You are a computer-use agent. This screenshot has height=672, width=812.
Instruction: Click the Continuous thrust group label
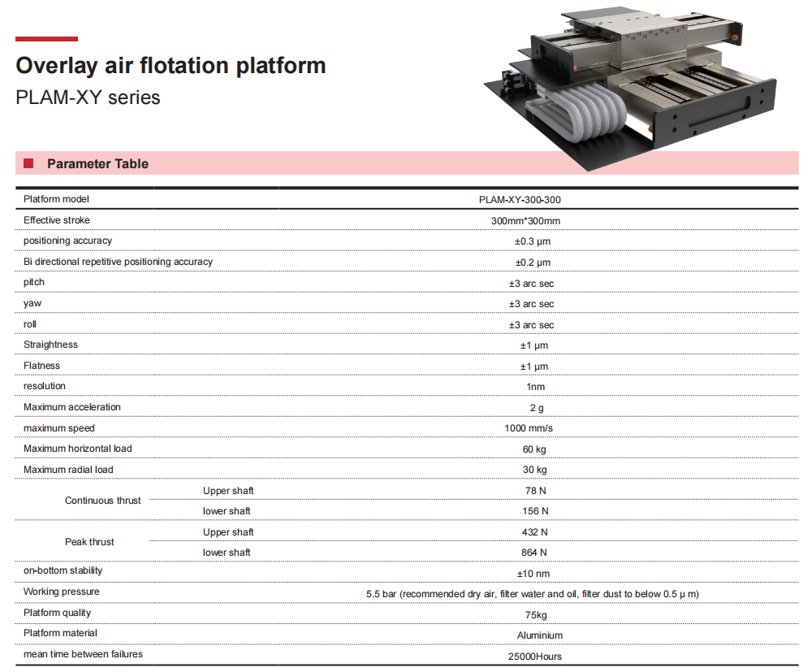click(x=102, y=501)
